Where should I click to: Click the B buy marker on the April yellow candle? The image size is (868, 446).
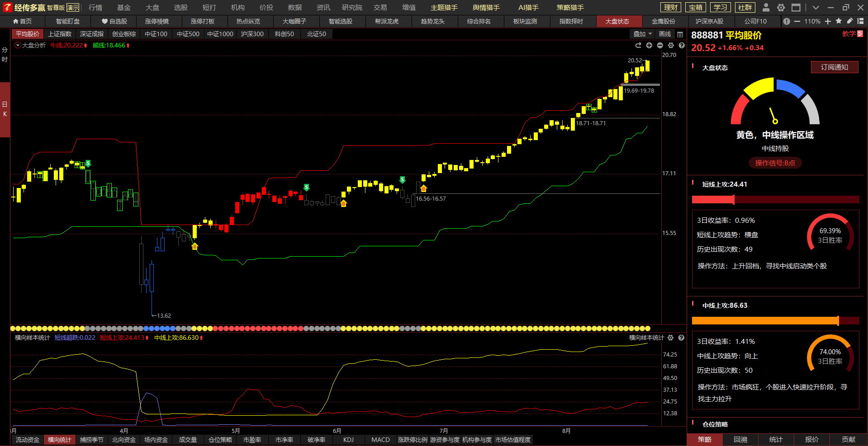[194, 246]
